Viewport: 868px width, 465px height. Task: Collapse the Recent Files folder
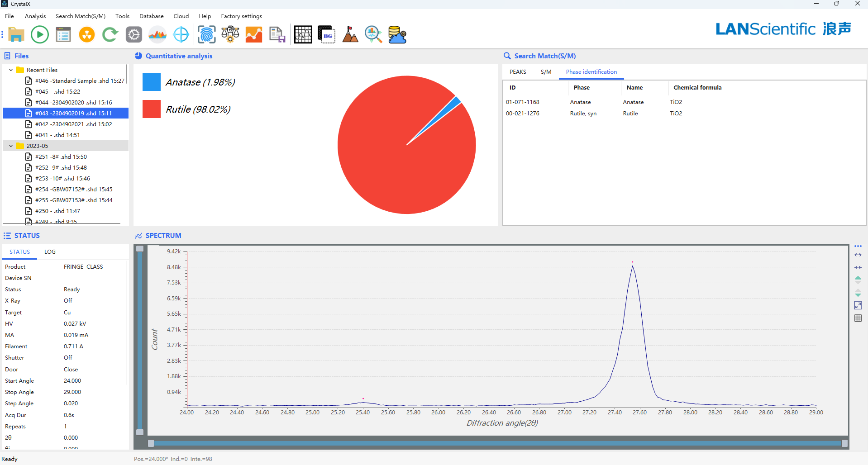tap(11, 70)
